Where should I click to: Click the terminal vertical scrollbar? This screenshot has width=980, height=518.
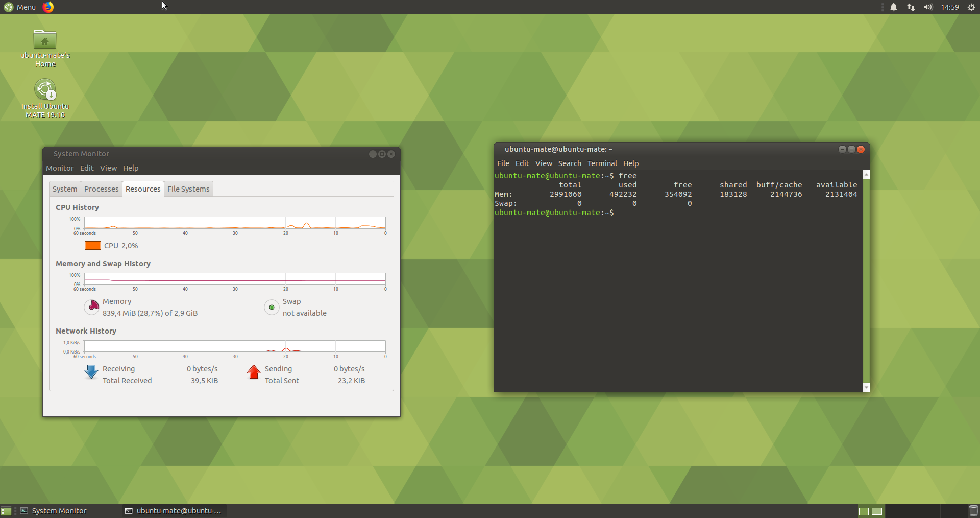click(866, 281)
